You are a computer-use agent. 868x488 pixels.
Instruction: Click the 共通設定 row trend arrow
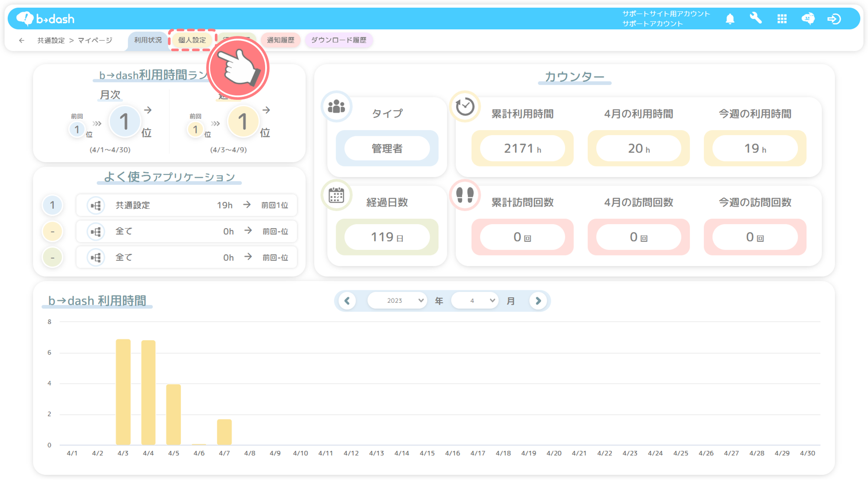pyautogui.click(x=247, y=205)
